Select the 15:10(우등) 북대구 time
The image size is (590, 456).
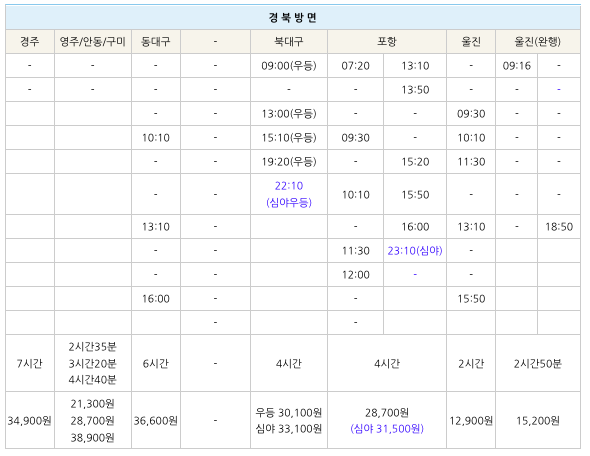pyautogui.click(x=289, y=138)
